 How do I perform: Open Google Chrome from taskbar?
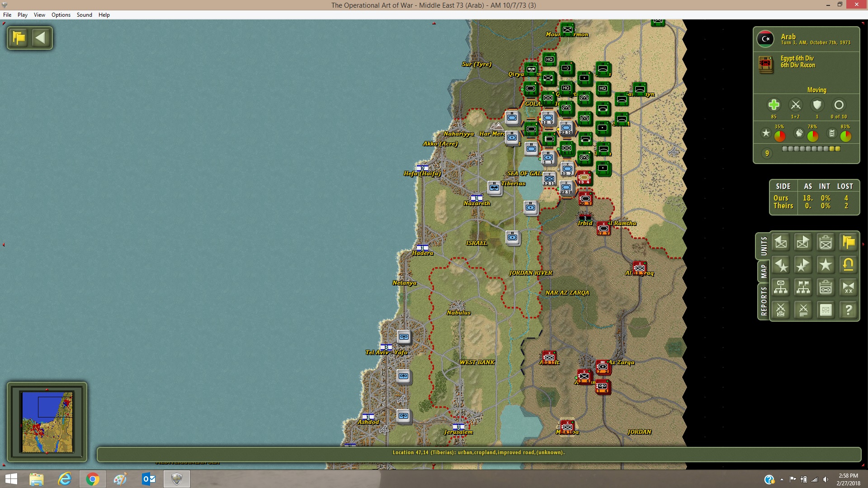93,479
